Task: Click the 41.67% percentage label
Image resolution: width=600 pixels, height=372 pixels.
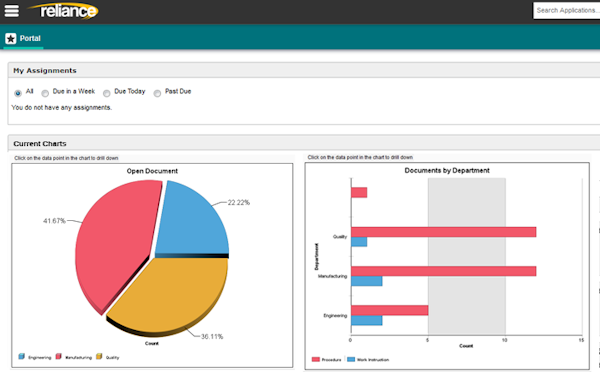Action: coord(54,221)
